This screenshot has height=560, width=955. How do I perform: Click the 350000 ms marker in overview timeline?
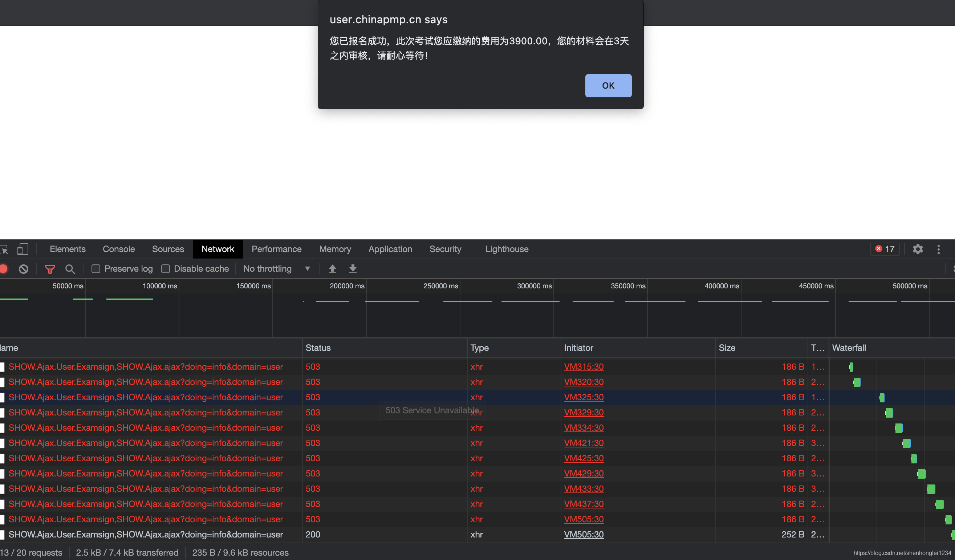pyautogui.click(x=628, y=286)
